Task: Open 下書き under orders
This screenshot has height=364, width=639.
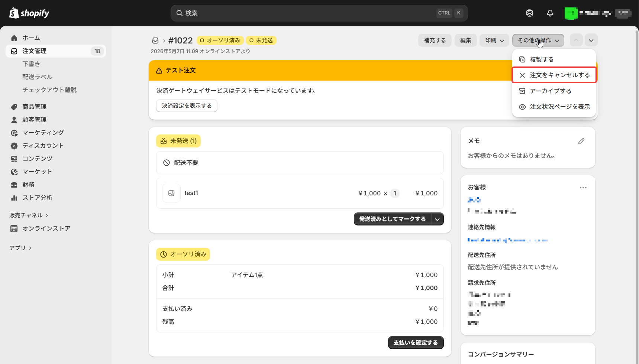Action: 31,64
